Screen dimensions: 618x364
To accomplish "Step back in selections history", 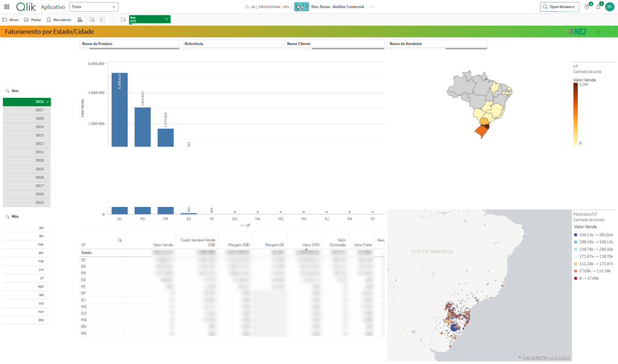I will 102,20.
